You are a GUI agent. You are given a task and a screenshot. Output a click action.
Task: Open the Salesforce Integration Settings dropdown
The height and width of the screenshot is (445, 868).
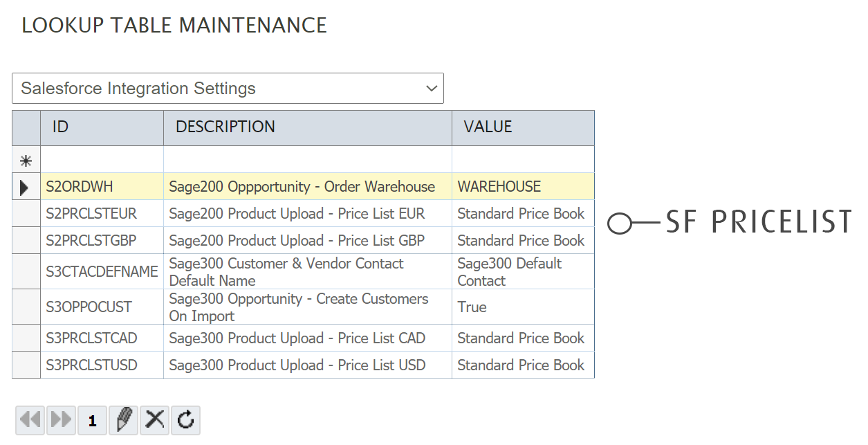point(228,89)
